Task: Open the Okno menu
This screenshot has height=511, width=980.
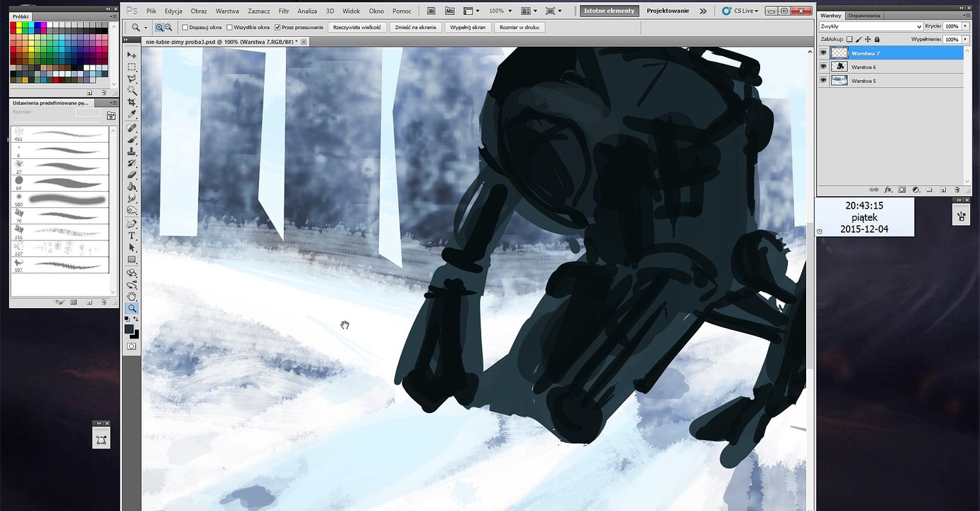Action: (376, 11)
